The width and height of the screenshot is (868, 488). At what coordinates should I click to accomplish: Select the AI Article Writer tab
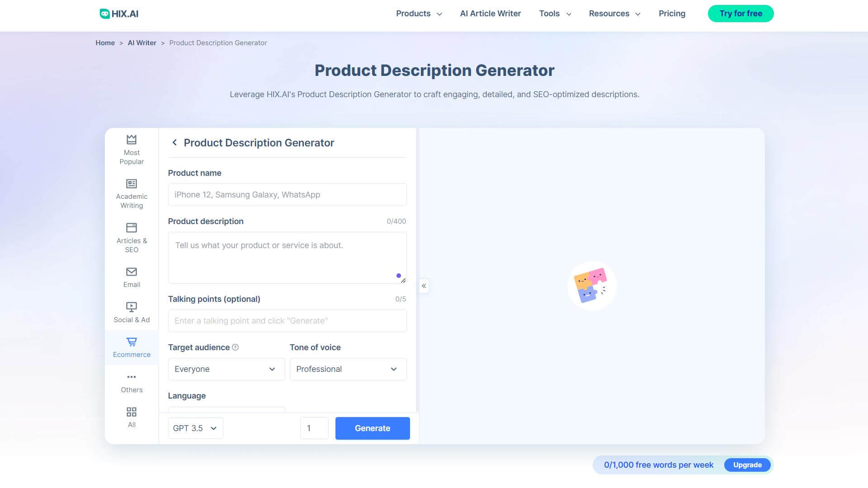(491, 13)
